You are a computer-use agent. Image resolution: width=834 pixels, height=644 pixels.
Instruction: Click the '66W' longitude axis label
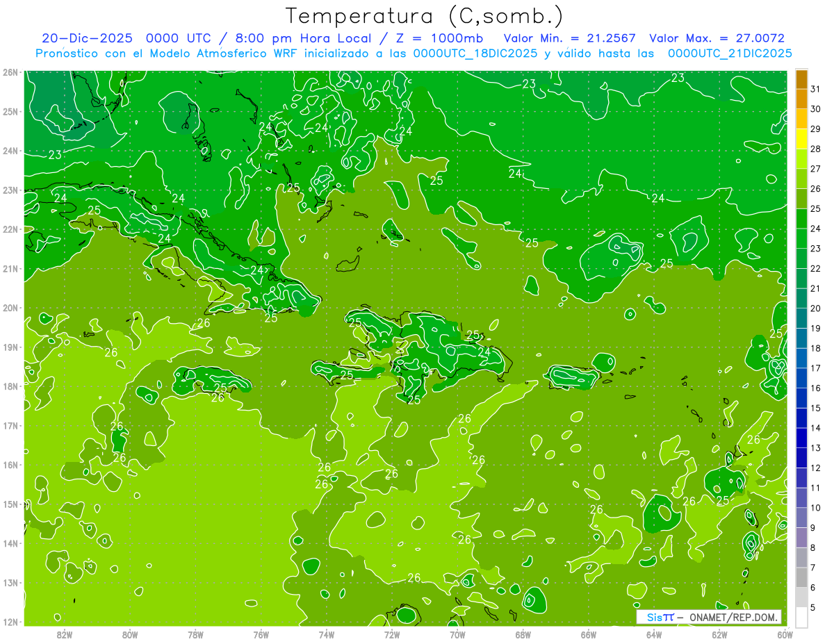click(x=589, y=635)
